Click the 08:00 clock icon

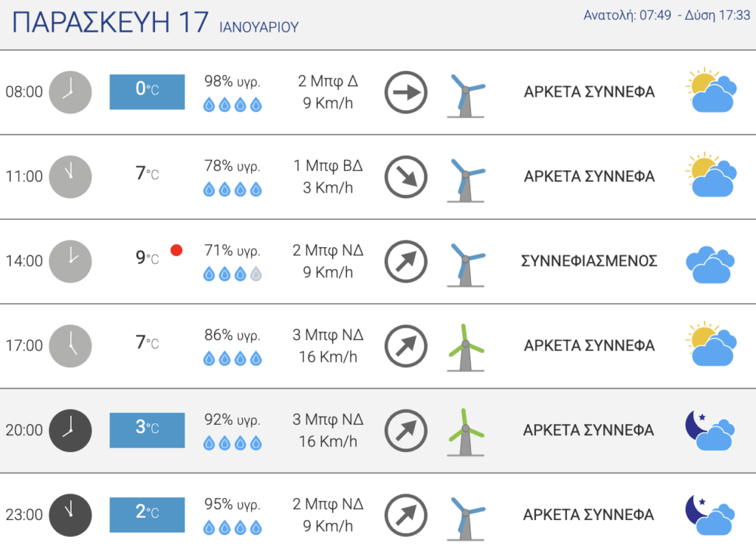(x=70, y=92)
